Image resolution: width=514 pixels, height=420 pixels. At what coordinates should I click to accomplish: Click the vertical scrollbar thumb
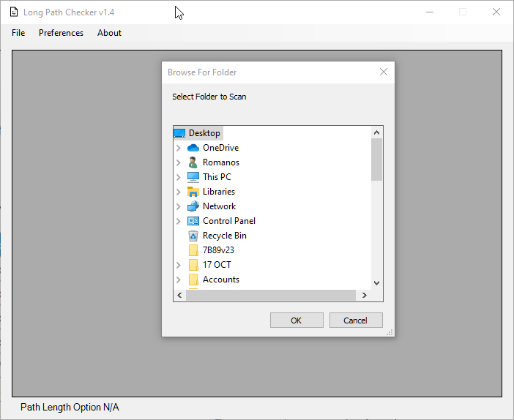[x=376, y=160]
